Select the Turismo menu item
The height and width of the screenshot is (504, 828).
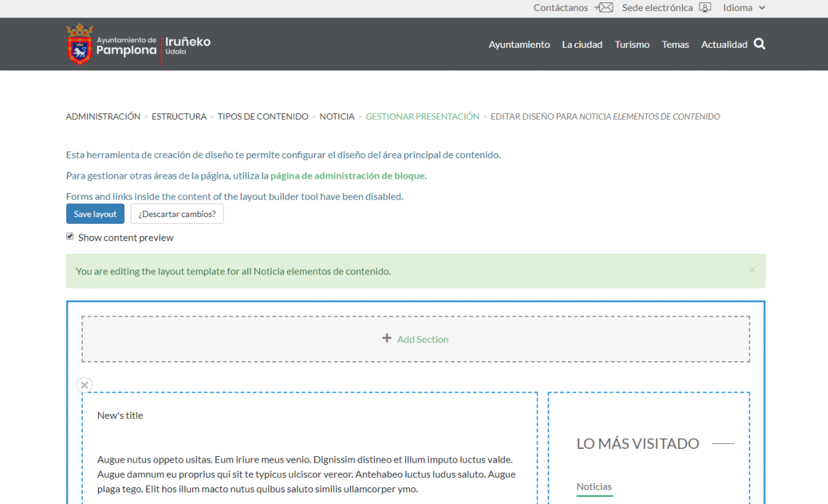(632, 44)
